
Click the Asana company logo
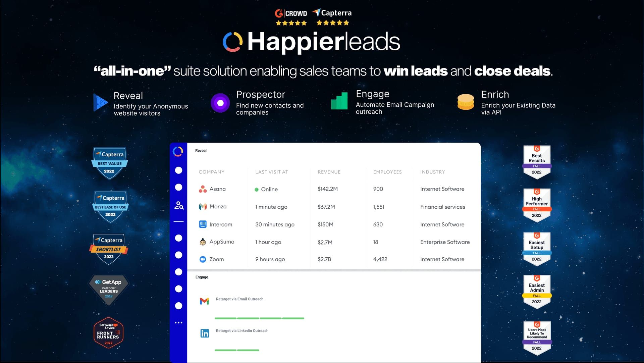click(203, 189)
